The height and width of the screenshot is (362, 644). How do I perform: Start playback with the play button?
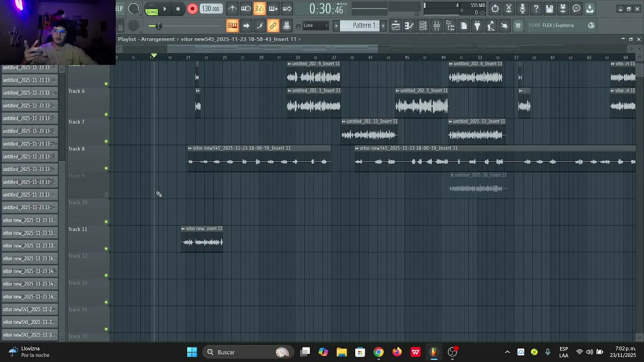click(165, 9)
